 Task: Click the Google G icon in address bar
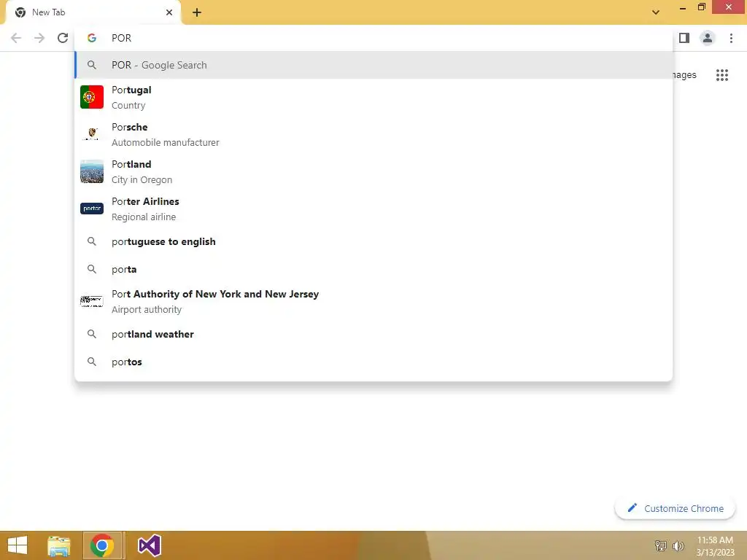[92, 38]
